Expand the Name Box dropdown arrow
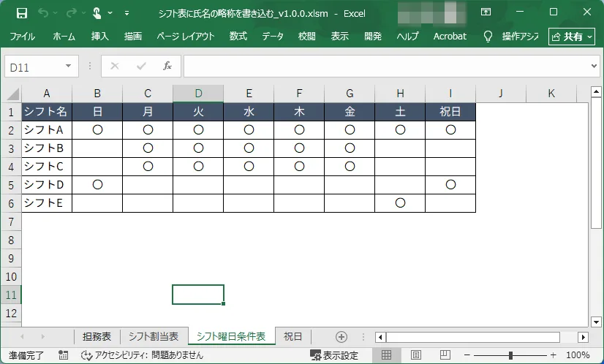 click(x=68, y=67)
